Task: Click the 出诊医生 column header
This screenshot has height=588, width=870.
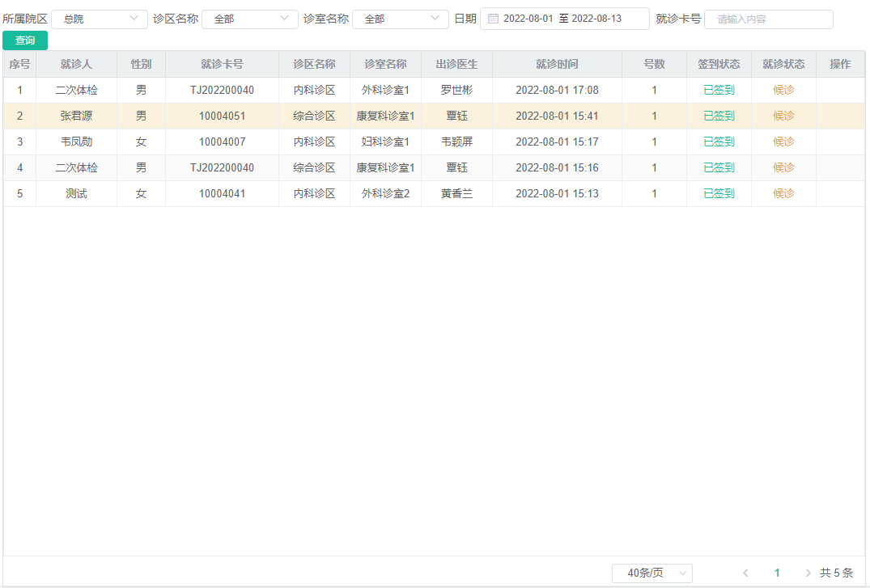Action: tap(456, 65)
